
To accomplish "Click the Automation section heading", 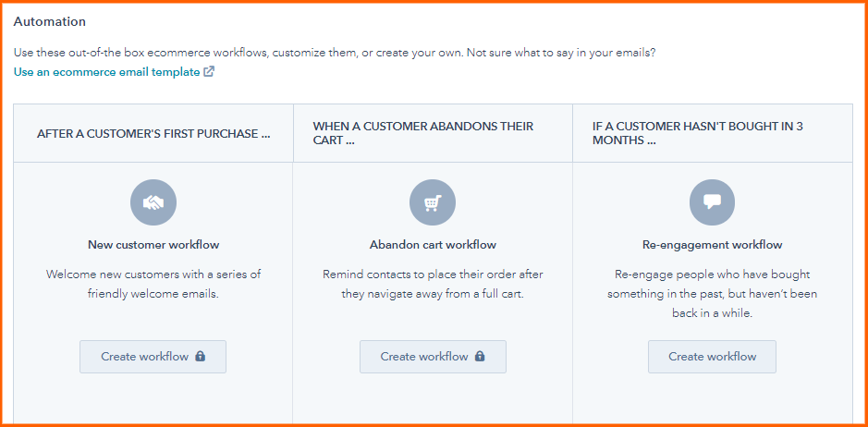I will coord(50,21).
